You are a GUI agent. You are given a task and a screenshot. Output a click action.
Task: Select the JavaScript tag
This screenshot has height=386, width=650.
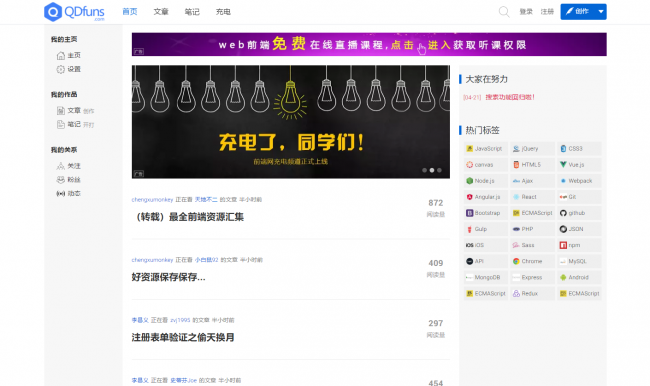tap(486, 148)
